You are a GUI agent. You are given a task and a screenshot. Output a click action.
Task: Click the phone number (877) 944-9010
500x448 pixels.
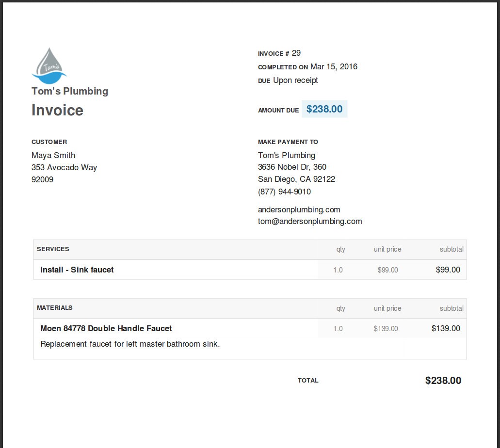(284, 192)
